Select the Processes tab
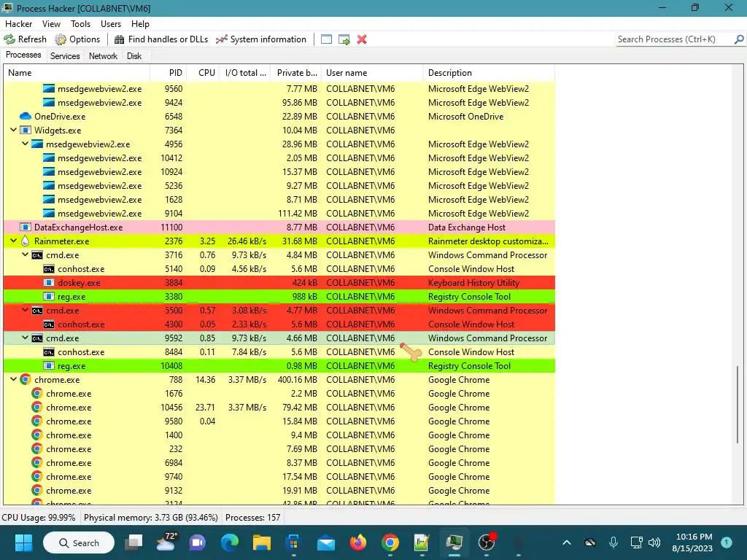Image resolution: width=747 pixels, height=560 pixels. tap(23, 55)
